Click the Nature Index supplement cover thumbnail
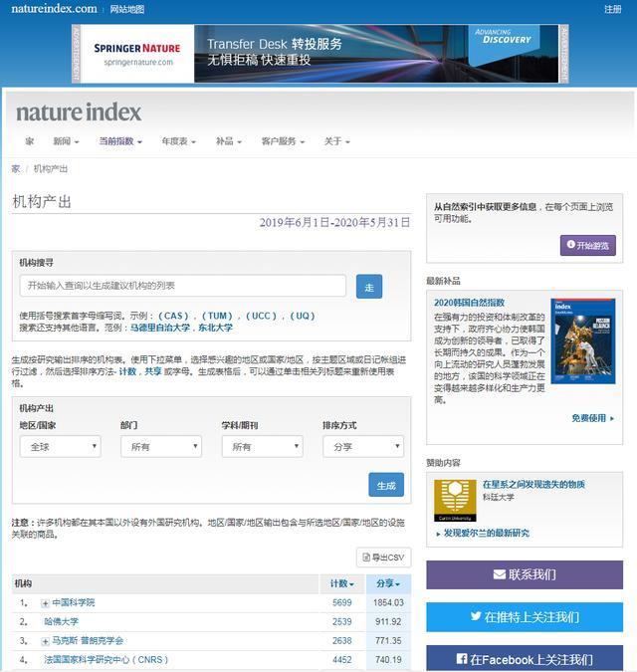637x672 pixels. [583, 341]
